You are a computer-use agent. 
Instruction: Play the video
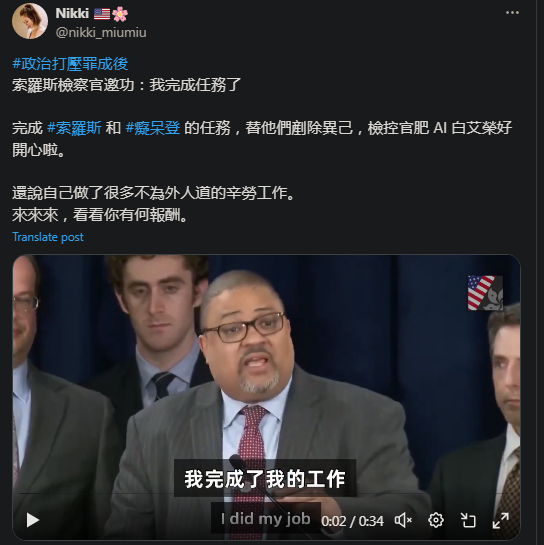click(33, 520)
